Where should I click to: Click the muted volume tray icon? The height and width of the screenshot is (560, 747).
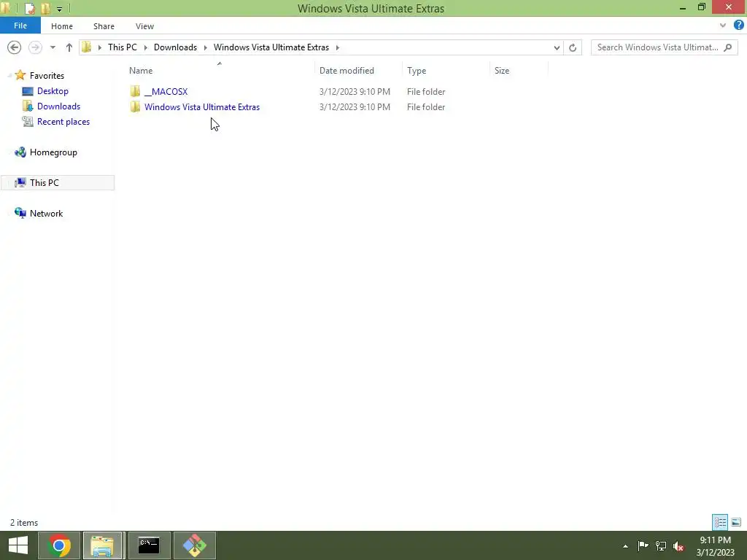click(678, 546)
